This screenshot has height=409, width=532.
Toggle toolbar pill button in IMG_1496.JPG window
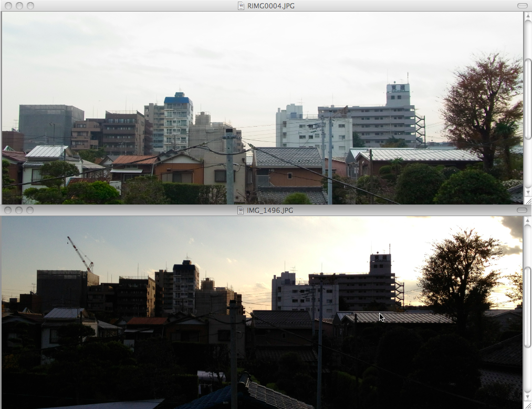click(522, 210)
